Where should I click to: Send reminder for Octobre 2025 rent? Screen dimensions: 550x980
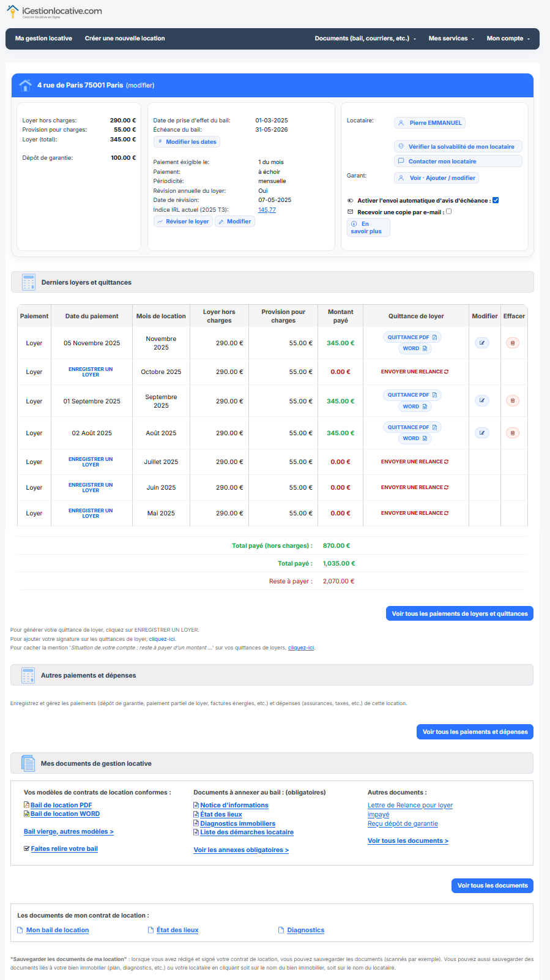point(415,372)
